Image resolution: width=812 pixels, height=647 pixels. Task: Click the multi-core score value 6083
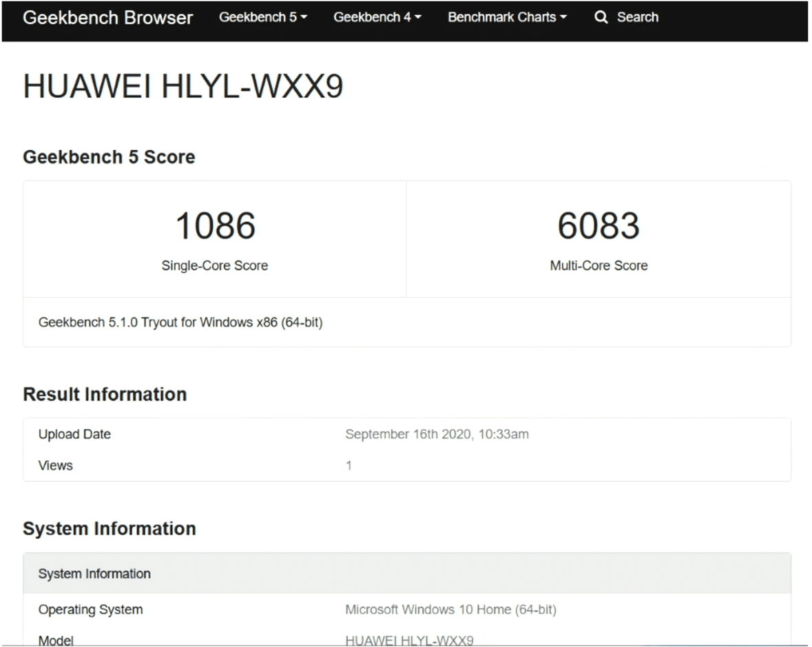pos(598,226)
